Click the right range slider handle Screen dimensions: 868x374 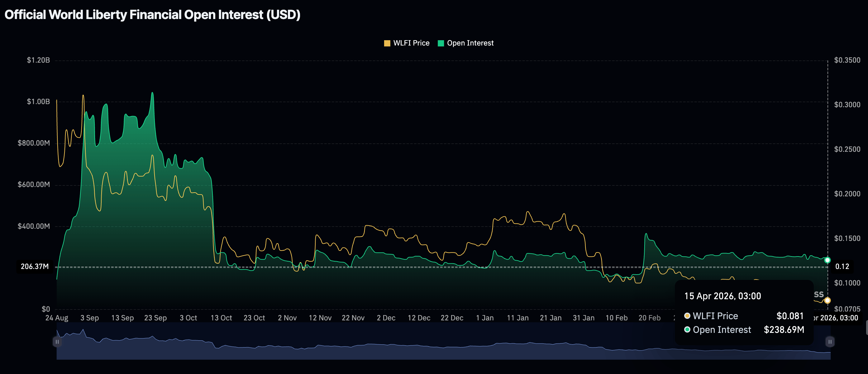(x=830, y=342)
